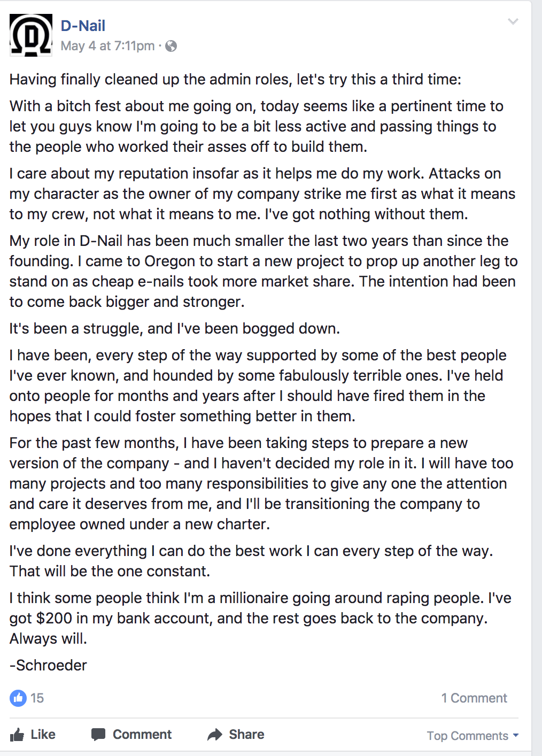This screenshot has width=542, height=756.
Task: Click the -Schroeder signature line
Action: (48, 665)
